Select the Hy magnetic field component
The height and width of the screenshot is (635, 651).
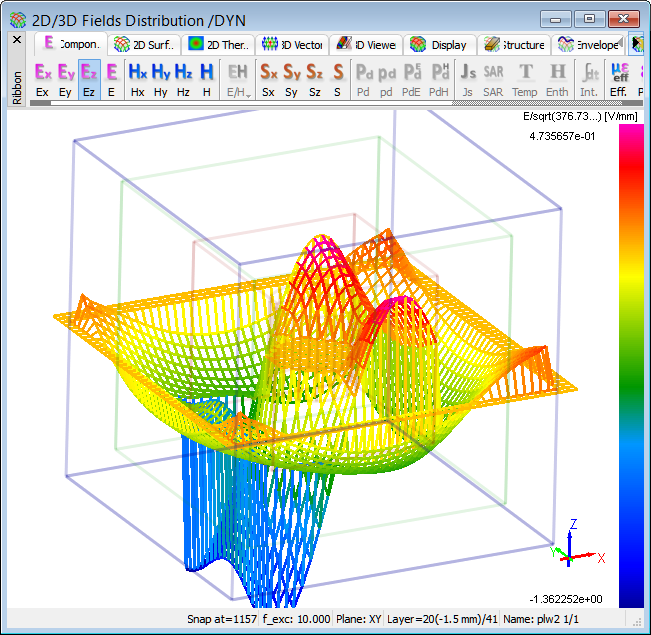point(161,74)
